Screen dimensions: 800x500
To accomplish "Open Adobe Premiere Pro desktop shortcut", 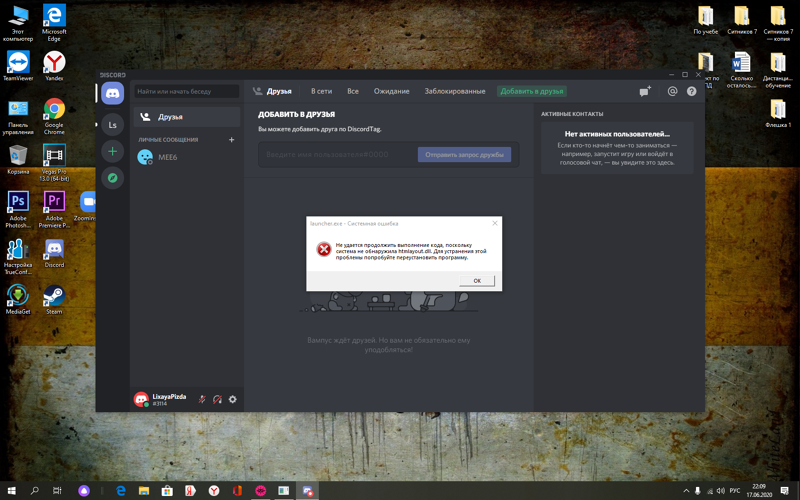I will (x=54, y=210).
